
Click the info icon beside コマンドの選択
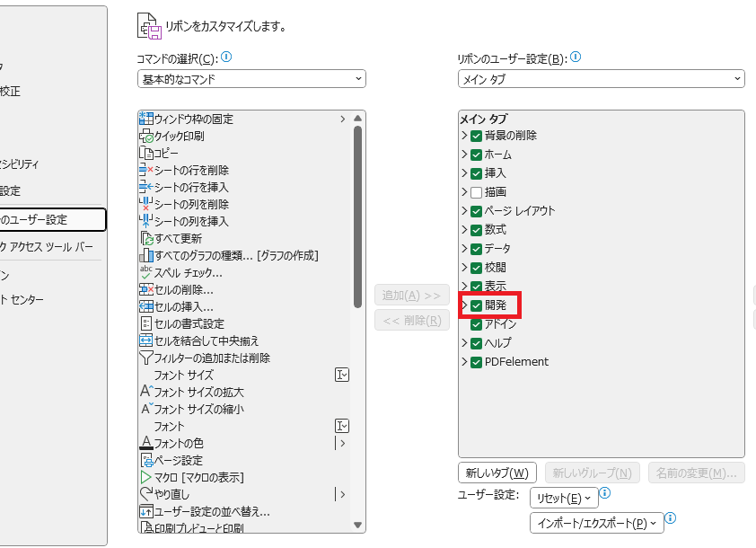point(224,56)
